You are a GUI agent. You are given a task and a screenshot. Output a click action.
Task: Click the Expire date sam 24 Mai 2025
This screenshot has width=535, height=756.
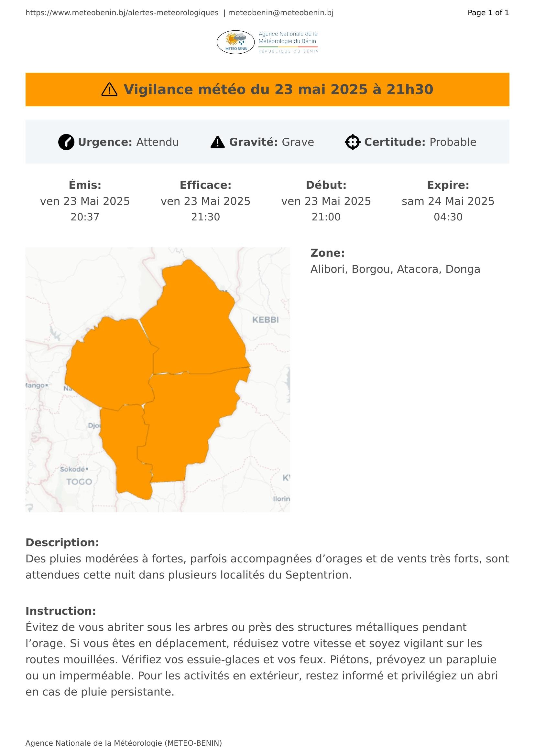click(x=448, y=201)
